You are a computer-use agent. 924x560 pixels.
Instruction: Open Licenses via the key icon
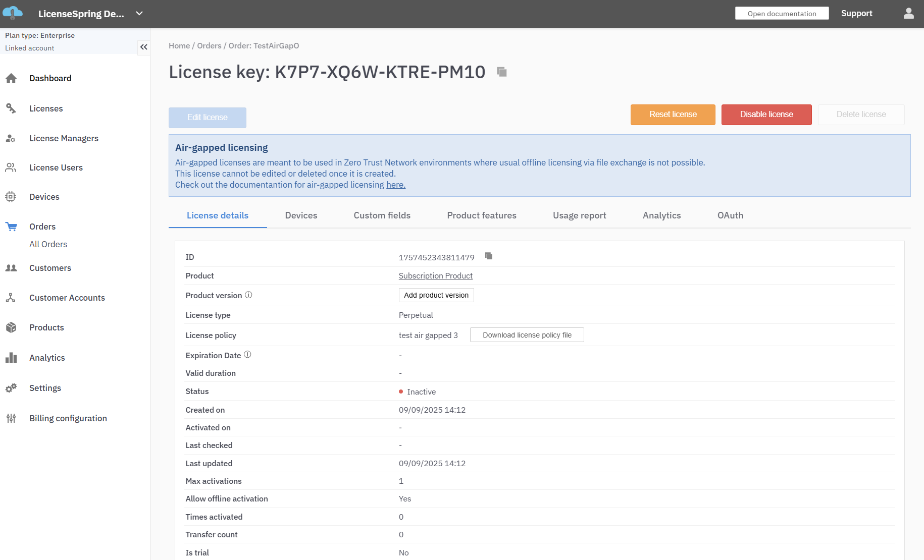coord(11,108)
